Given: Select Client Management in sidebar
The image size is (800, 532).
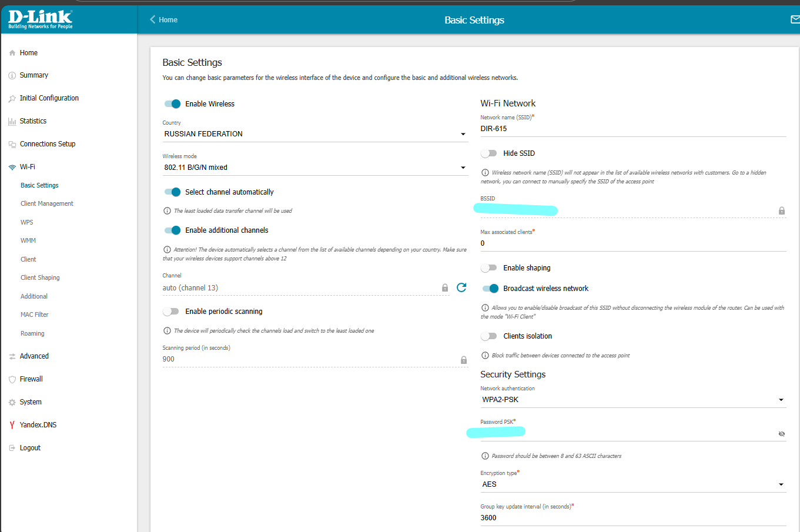Looking at the screenshot, I should [x=47, y=203].
